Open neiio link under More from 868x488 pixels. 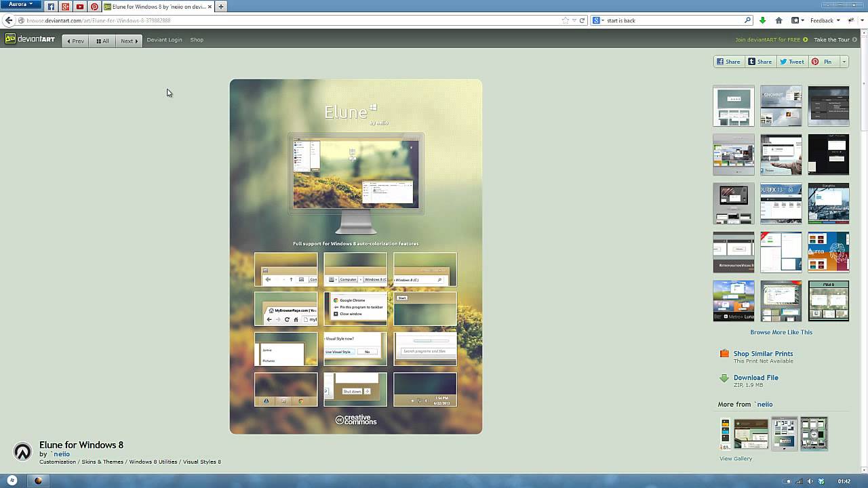764,405
